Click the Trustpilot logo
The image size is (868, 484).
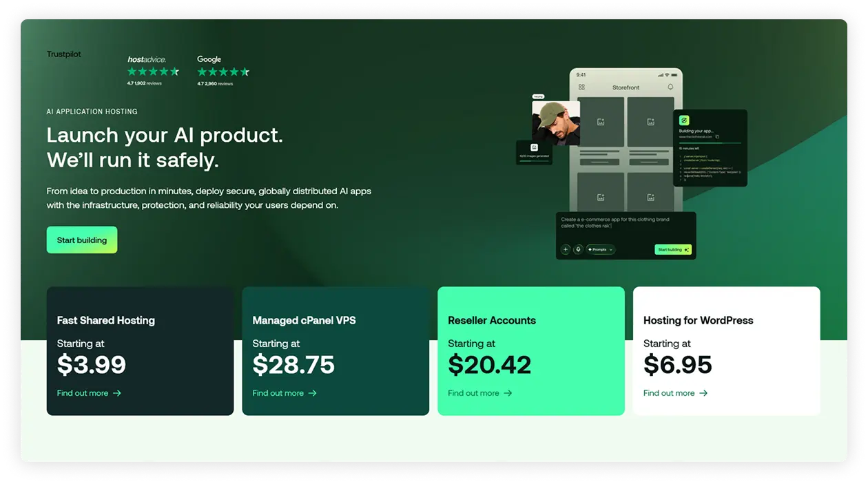[x=63, y=54]
